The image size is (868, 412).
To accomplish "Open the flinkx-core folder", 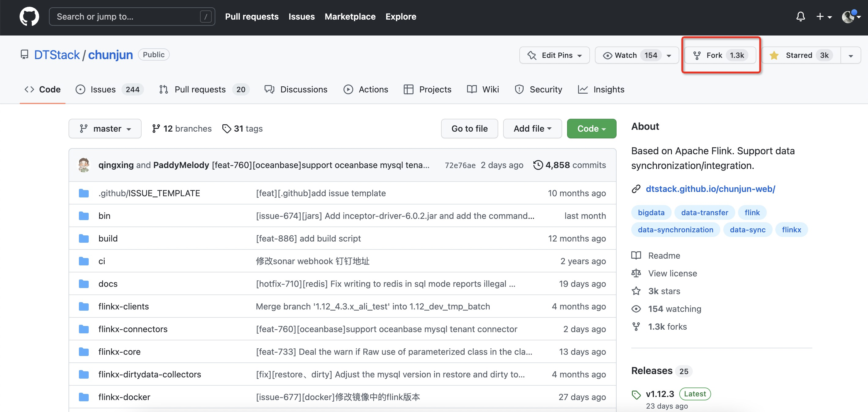I will [x=119, y=352].
